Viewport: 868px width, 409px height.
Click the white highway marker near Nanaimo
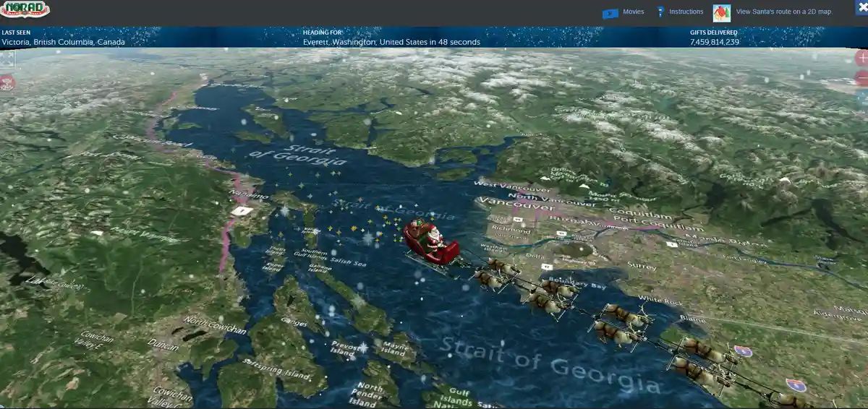[243, 210]
